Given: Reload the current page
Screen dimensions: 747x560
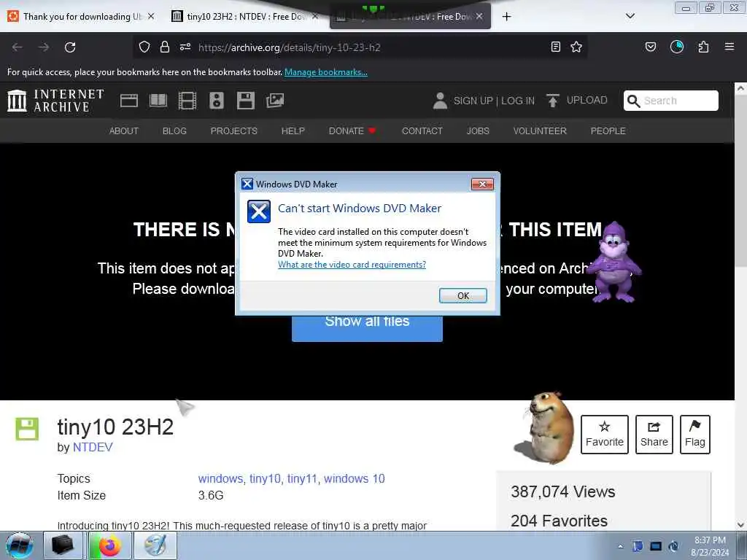Looking at the screenshot, I should click(70, 47).
